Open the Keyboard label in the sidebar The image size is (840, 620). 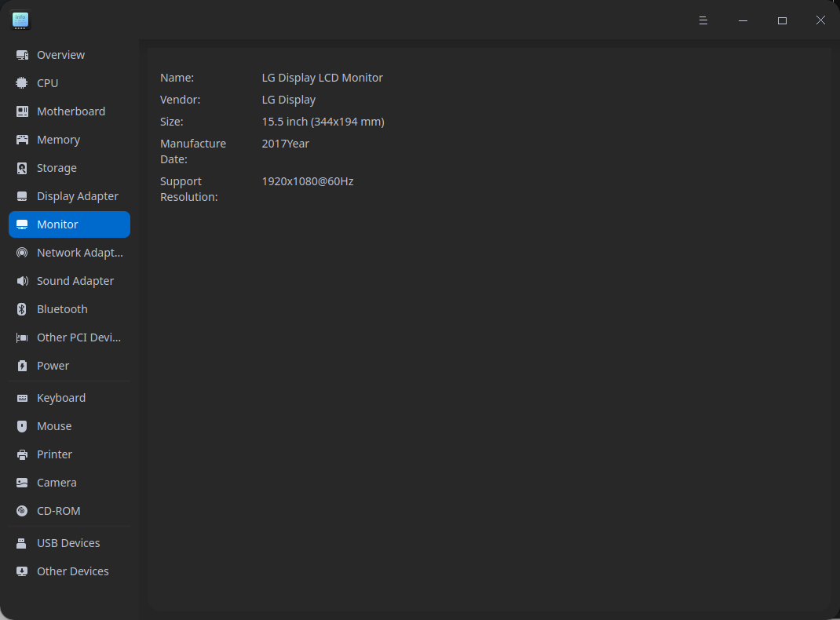click(x=61, y=399)
